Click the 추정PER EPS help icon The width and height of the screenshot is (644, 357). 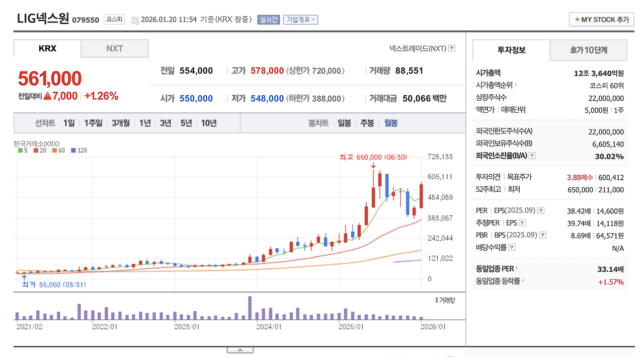522,223
